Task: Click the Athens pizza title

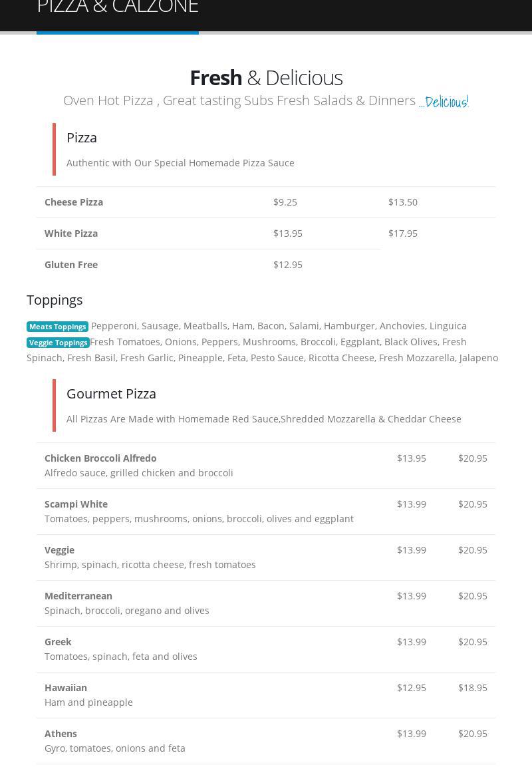Action: (x=61, y=734)
